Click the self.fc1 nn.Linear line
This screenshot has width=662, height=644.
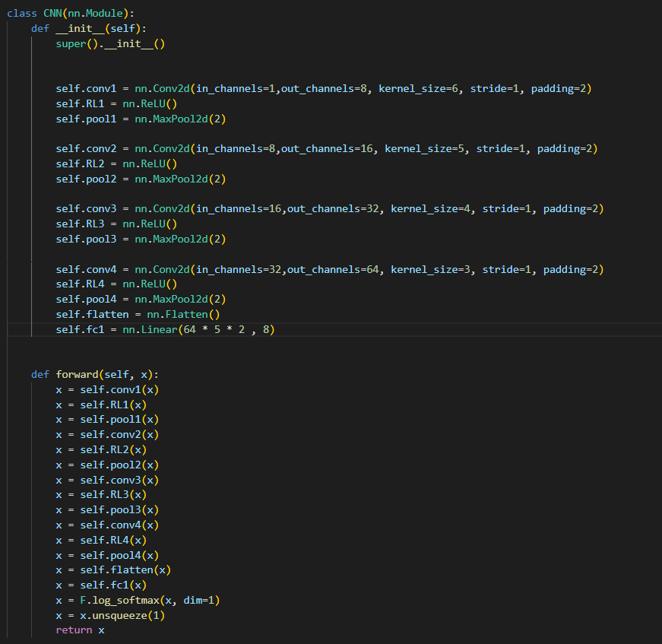pyautogui.click(x=165, y=329)
